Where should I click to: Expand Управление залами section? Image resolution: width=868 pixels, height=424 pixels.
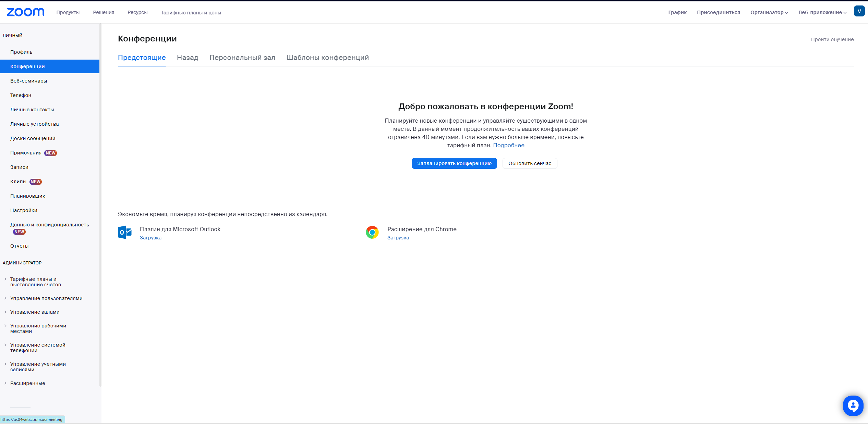coord(35,312)
